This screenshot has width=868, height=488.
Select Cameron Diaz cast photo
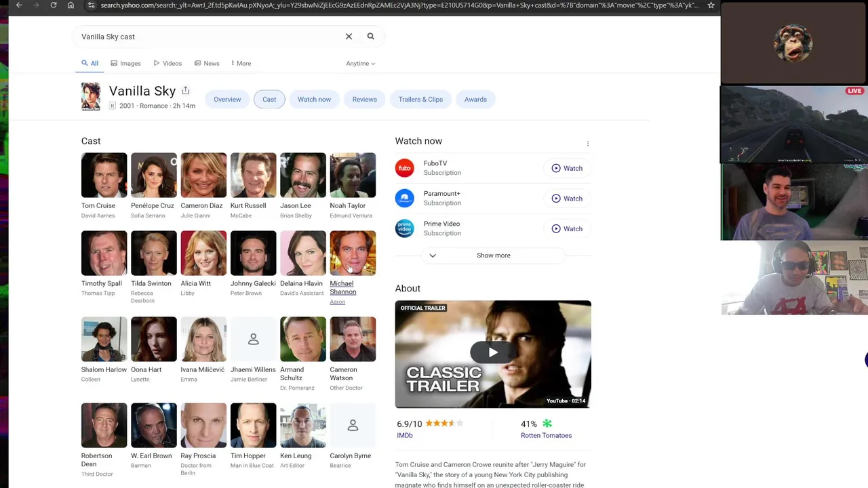click(x=203, y=175)
